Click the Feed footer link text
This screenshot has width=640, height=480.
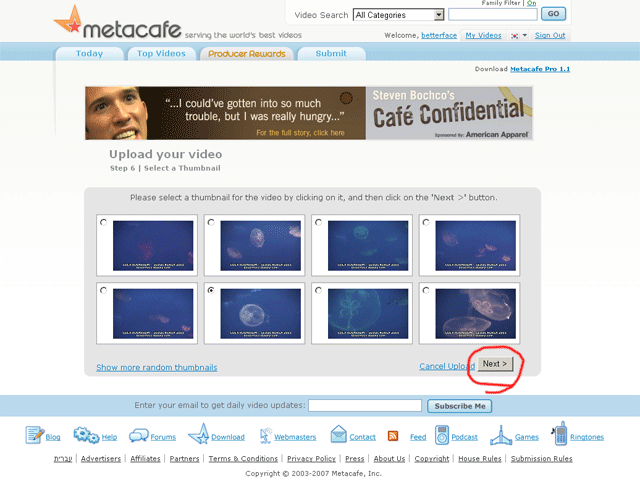click(418, 437)
